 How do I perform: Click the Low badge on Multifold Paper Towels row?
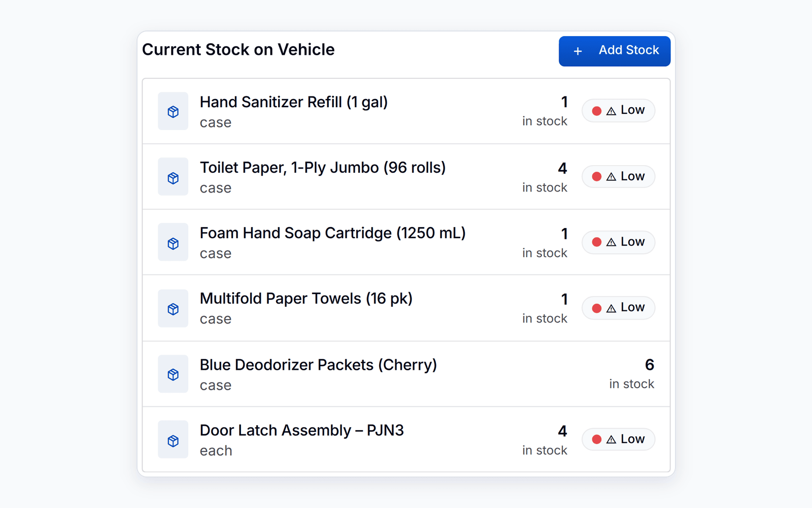[618, 307]
